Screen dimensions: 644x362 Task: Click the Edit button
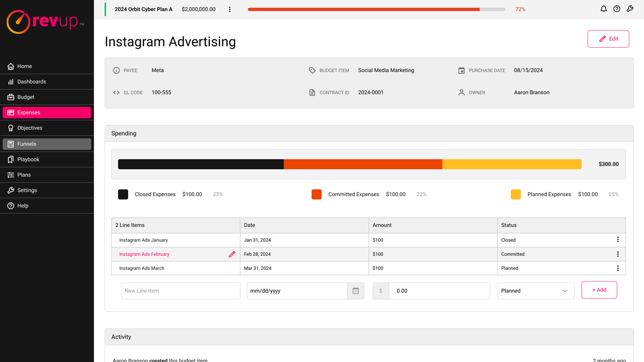608,39
